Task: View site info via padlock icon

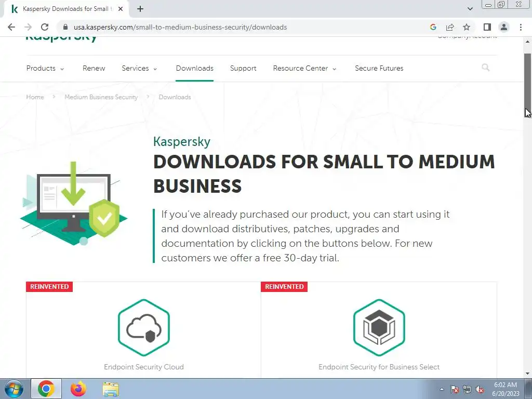Action: [x=65, y=27]
